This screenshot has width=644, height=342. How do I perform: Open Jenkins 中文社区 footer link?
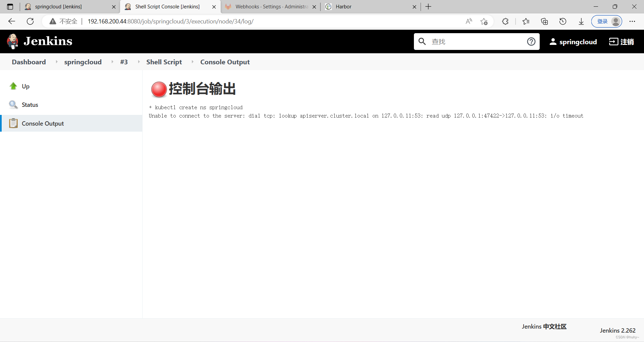544,327
